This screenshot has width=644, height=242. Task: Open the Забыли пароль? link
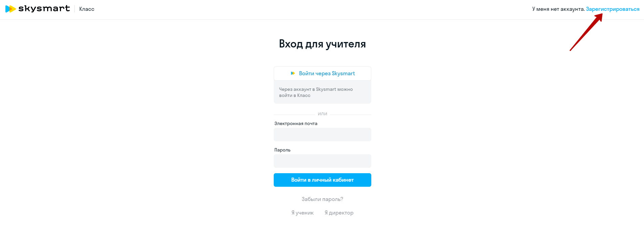[322, 199]
